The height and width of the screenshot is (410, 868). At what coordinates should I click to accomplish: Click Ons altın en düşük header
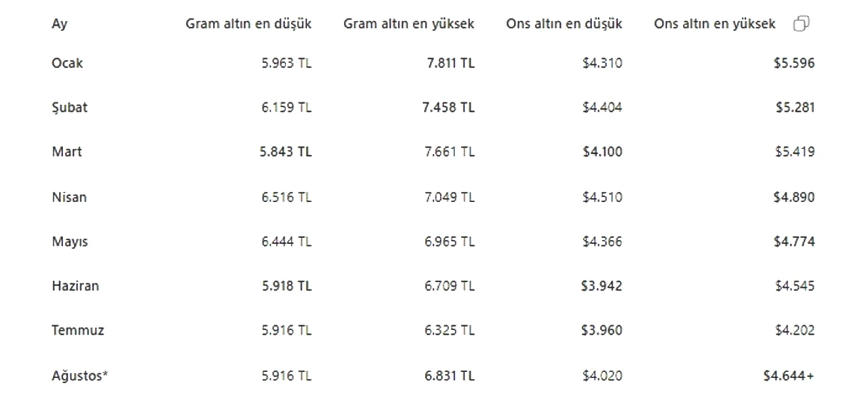[x=564, y=24]
